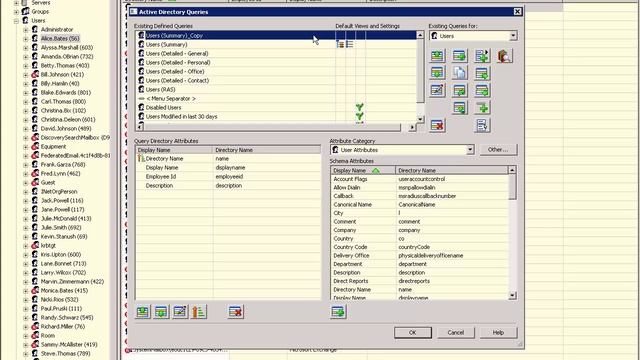Click green filter icon on Disabled Users row

360,107
